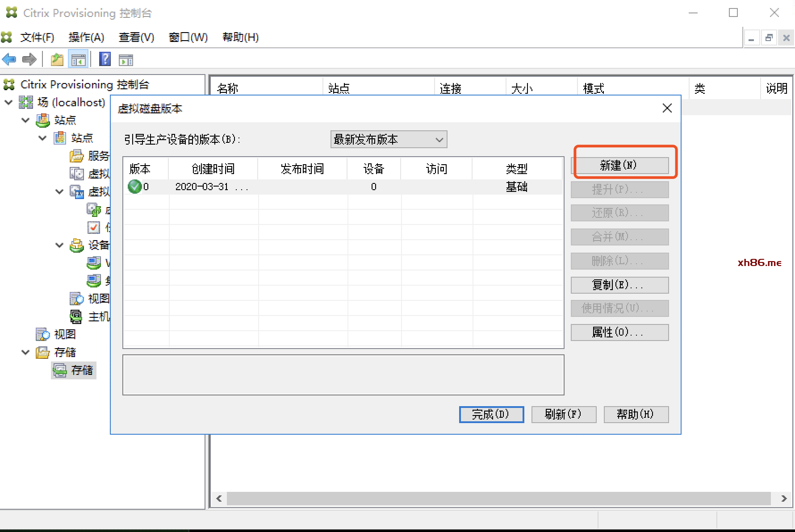Open the 操作(A) menu
The height and width of the screenshot is (532, 795).
86,37
